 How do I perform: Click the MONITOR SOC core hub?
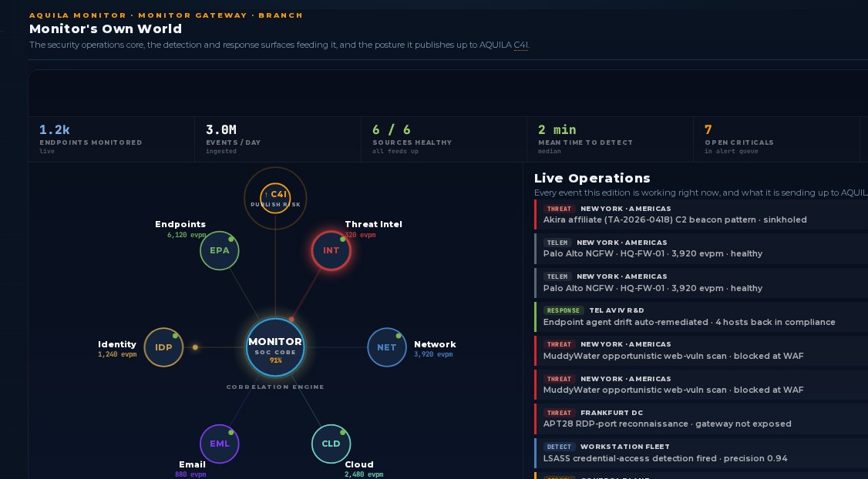(x=275, y=347)
